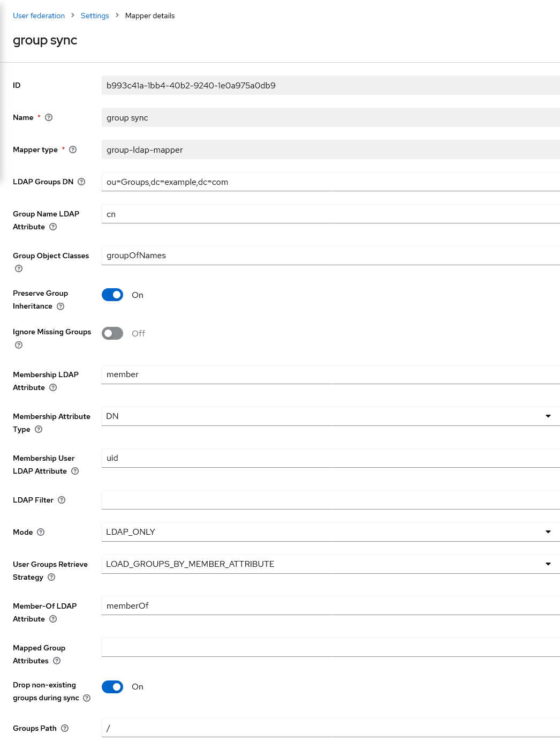
Task: Click the Preserve Group Inheritance switch knob
Action: [x=117, y=295]
